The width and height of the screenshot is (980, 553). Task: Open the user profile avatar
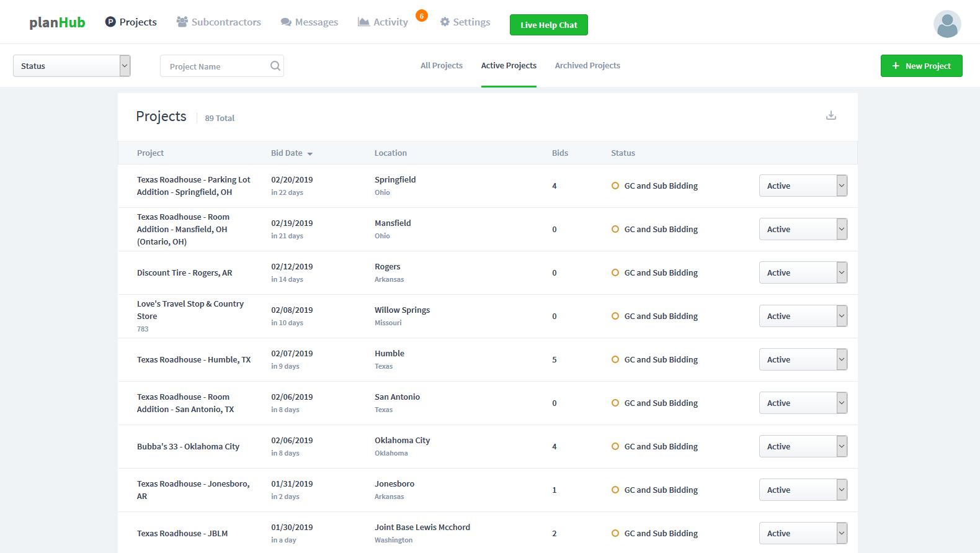947,24
